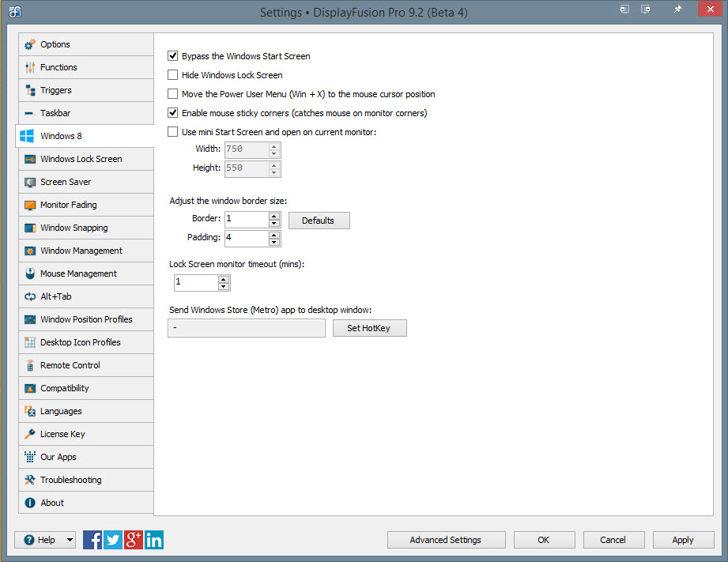
Task: Click the Alt+Tab arrows icon
Action: point(30,296)
